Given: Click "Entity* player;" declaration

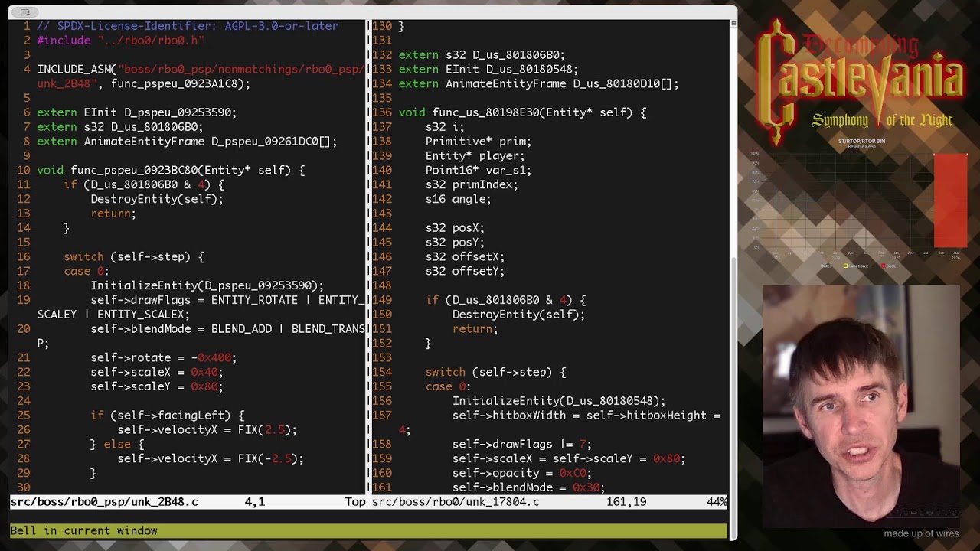Looking at the screenshot, I should point(475,156).
